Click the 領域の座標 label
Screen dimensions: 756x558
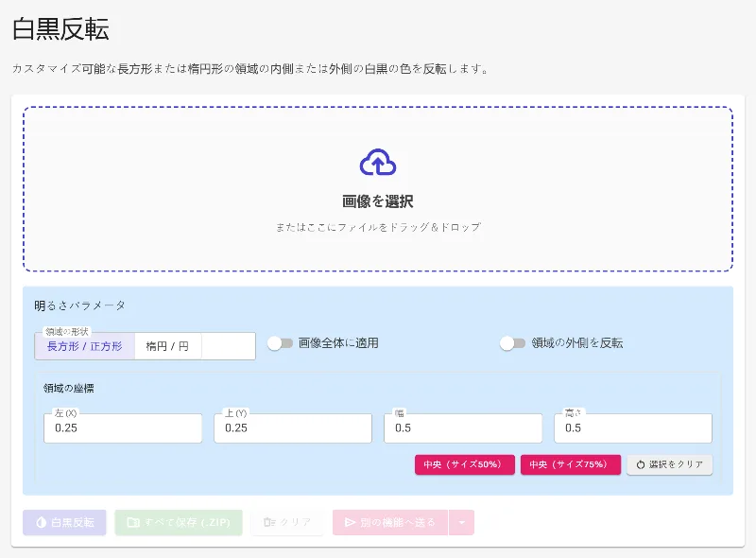coord(68,388)
